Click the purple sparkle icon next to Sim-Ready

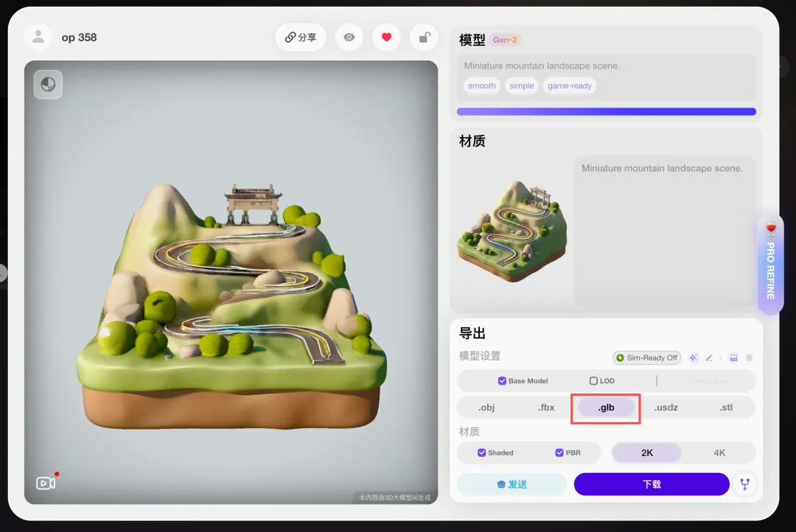tap(694, 358)
